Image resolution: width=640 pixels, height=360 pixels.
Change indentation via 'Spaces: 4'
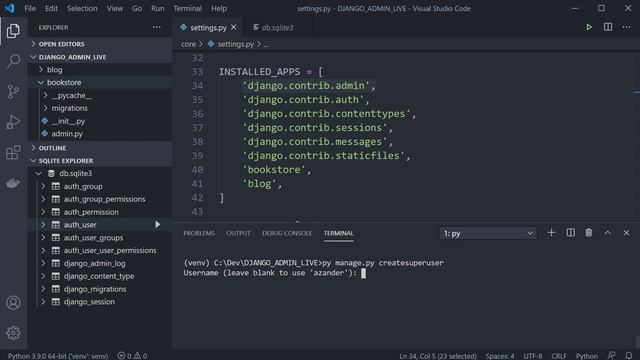coord(500,356)
